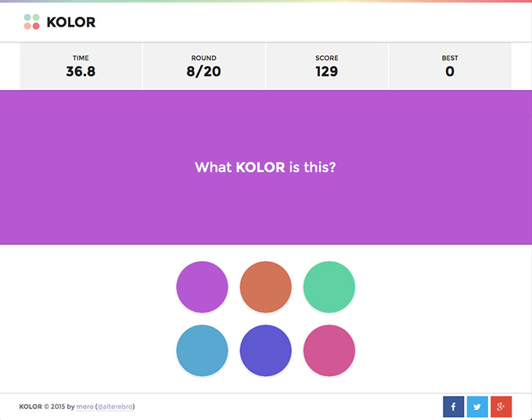This screenshot has width=532, height=420.
Task: Choose the orange color circle
Action: (x=266, y=287)
